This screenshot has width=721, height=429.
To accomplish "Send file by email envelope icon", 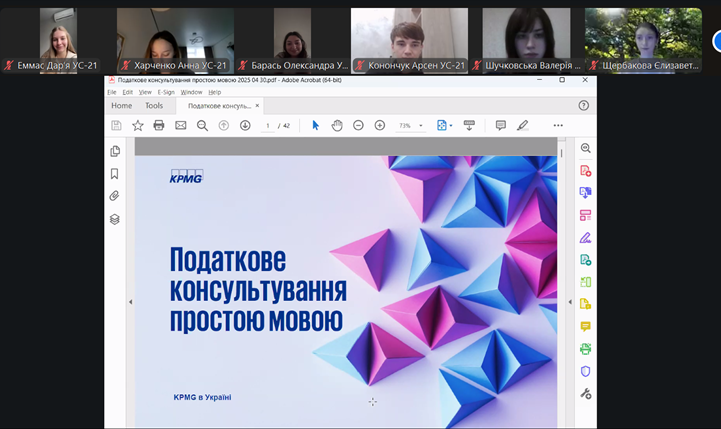I will point(181,125).
